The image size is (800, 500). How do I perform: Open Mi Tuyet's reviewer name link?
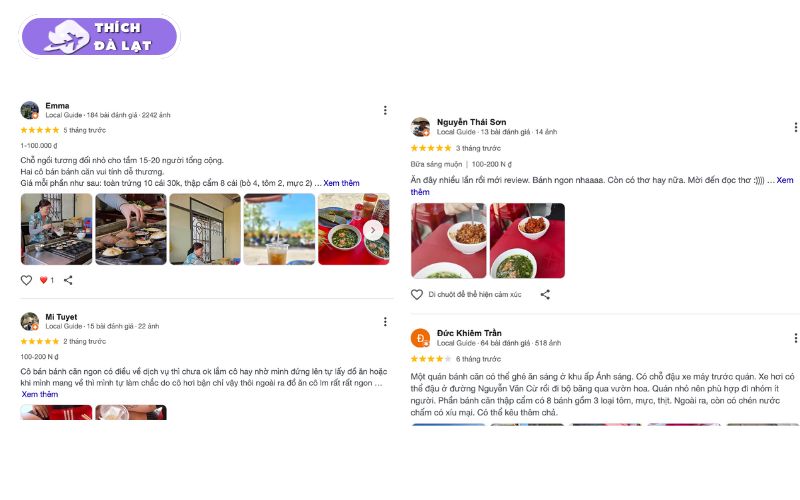61,317
